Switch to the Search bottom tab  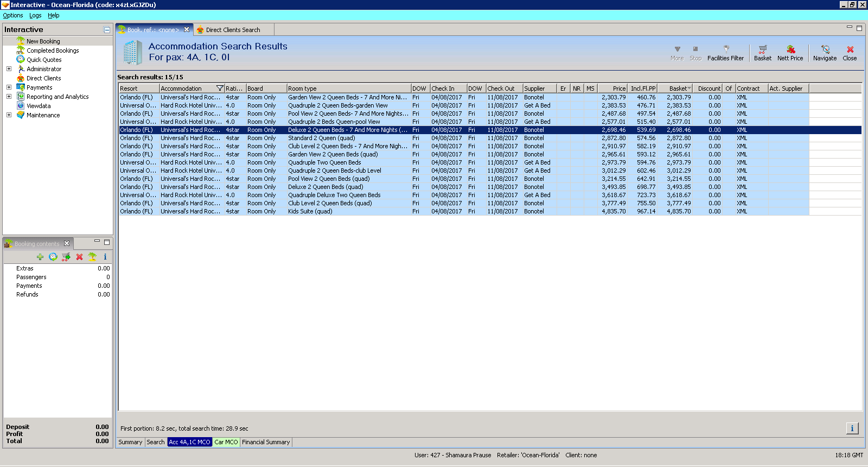pyautogui.click(x=156, y=442)
